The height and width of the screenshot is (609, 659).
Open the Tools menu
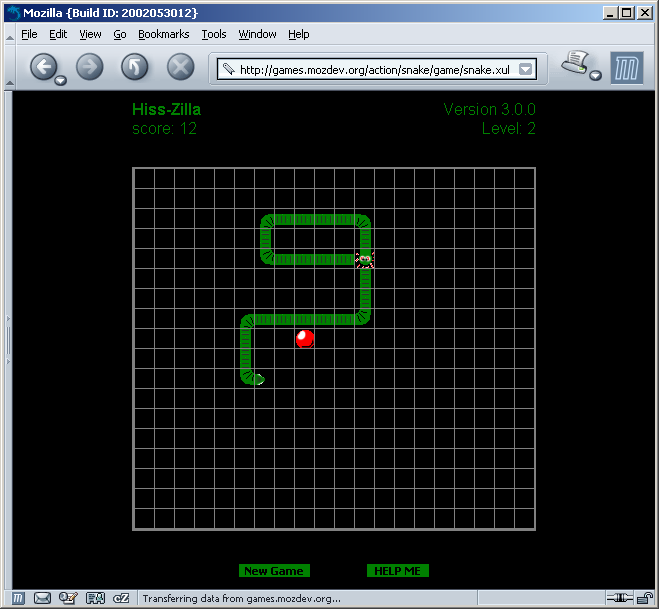213,34
